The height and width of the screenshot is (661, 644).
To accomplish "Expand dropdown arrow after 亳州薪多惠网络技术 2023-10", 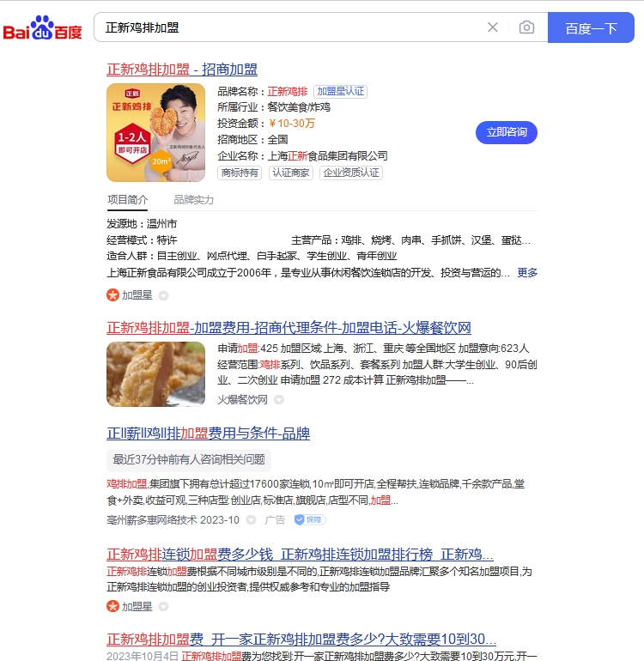I will click(x=251, y=519).
